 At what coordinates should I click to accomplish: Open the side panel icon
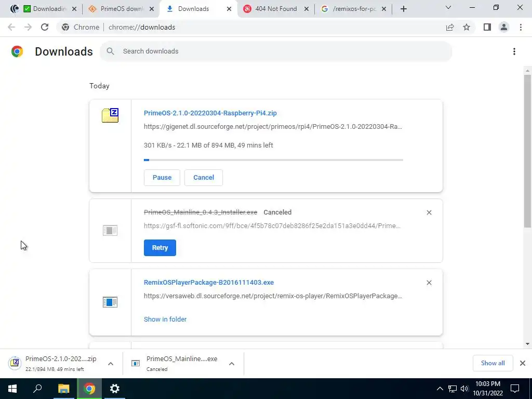tap(487, 27)
